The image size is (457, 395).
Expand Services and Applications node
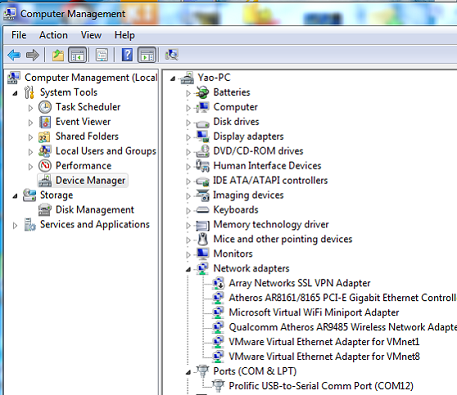(x=15, y=226)
